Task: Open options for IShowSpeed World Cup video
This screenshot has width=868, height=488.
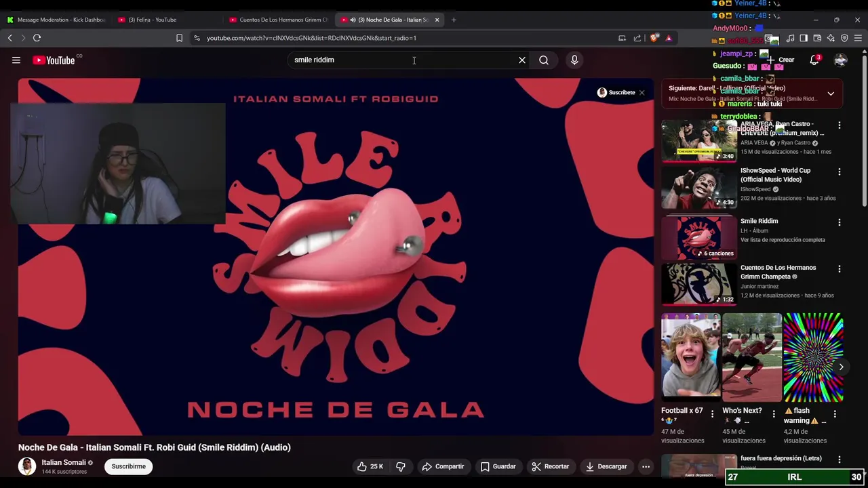Action: (839, 172)
